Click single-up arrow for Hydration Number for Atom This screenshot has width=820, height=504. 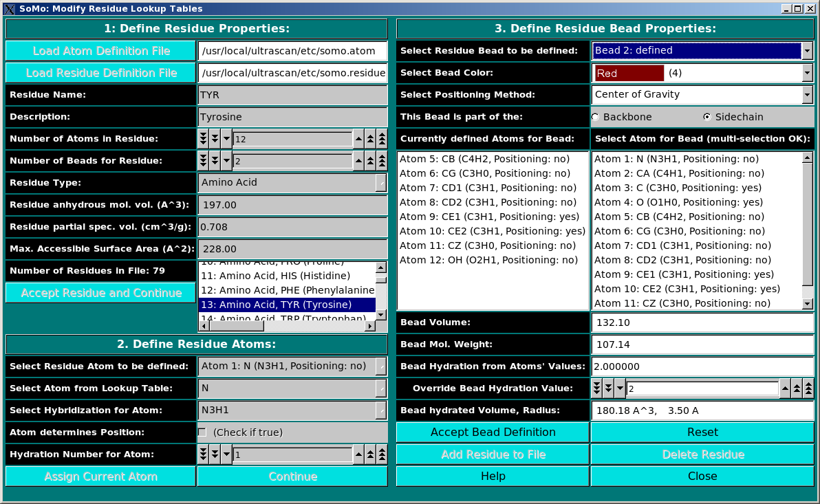pyautogui.click(x=358, y=454)
